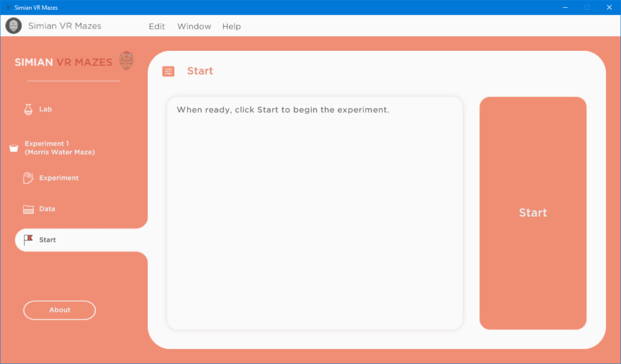Click the monkey face logo in sidebar header
This screenshot has width=621, height=364.
126,61
